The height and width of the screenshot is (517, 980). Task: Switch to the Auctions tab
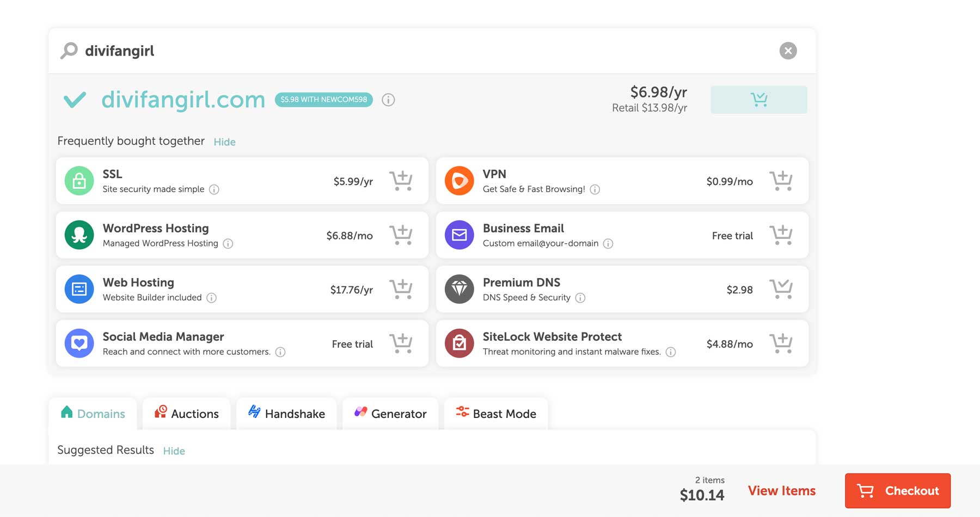click(x=187, y=414)
